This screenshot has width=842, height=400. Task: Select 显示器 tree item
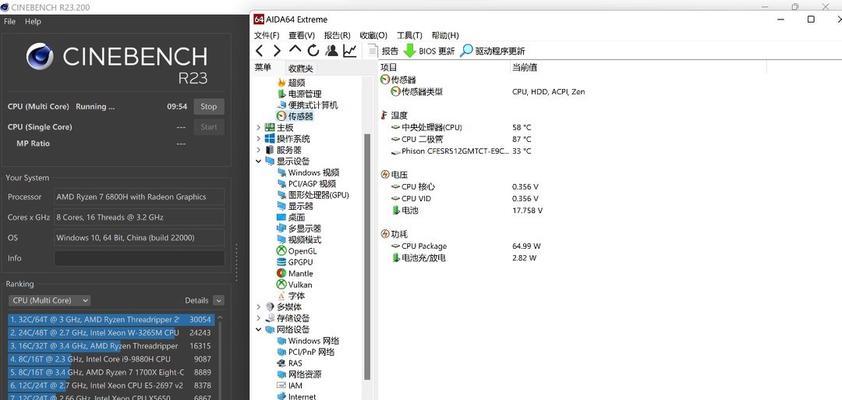coord(295,206)
